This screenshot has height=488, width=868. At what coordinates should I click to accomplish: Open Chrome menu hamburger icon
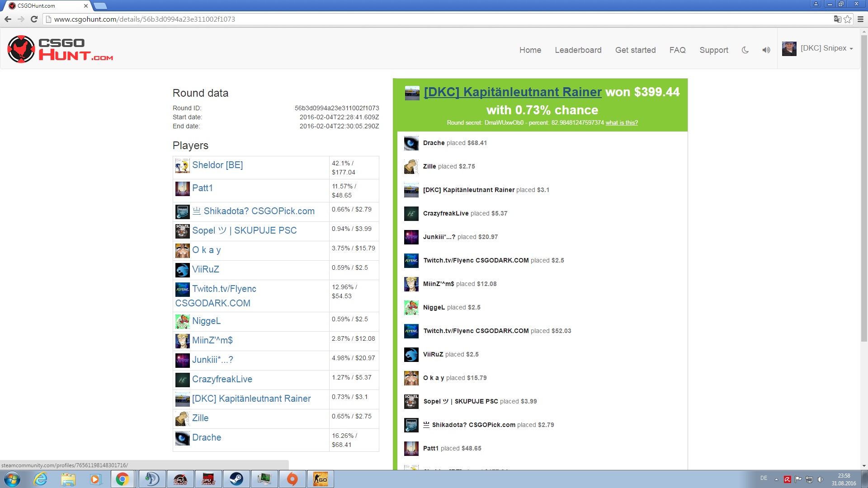point(860,19)
